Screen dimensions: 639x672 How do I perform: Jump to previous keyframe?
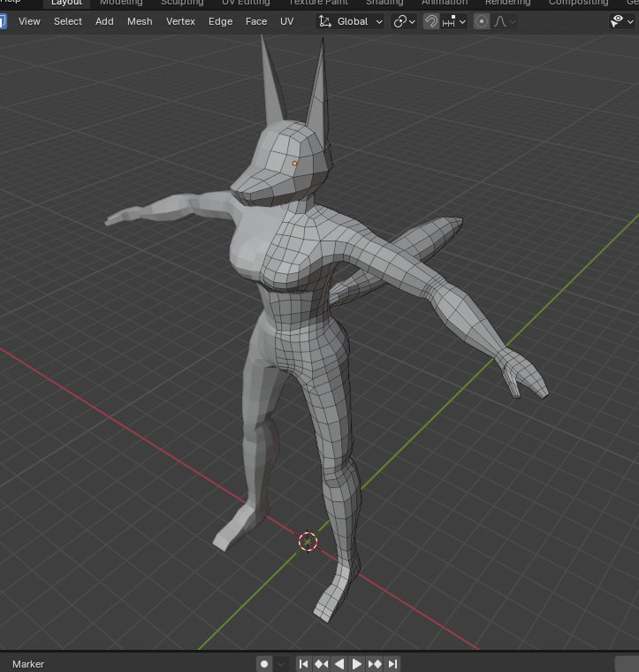321,663
